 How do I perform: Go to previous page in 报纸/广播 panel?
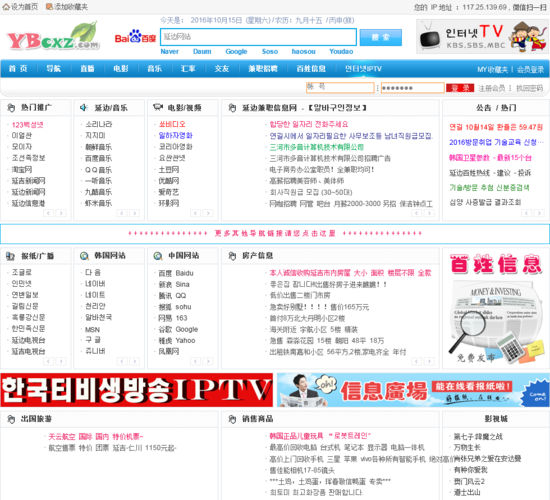[48, 361]
